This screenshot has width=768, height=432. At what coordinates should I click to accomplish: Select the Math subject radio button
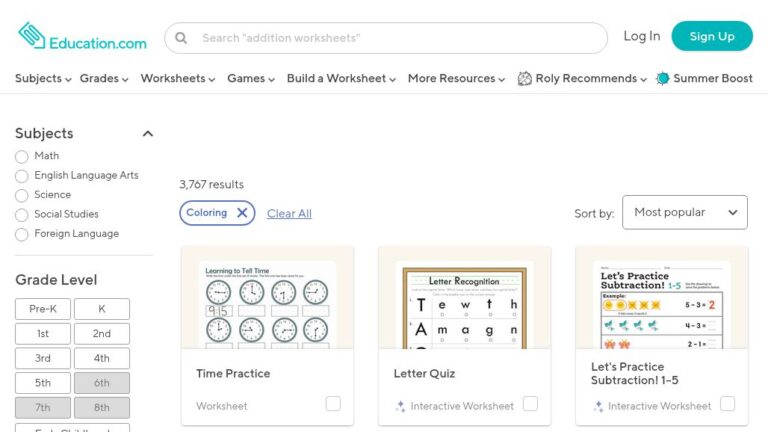(22, 157)
